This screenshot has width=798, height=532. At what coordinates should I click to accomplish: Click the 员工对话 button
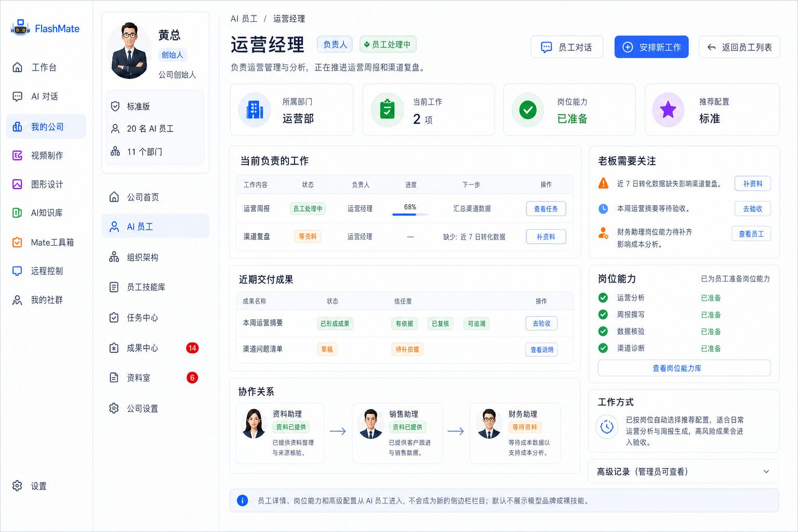coord(567,47)
